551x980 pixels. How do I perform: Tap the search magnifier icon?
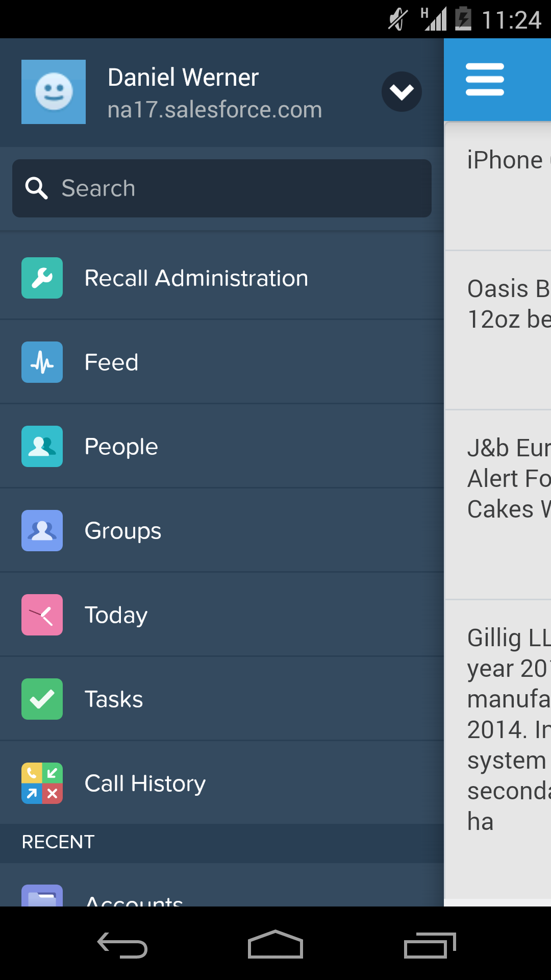coord(37,188)
